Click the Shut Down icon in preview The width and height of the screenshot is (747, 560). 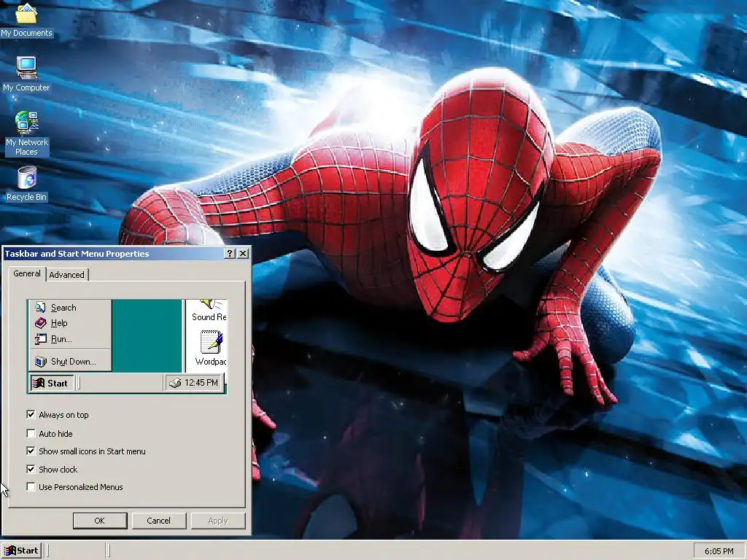[41, 362]
